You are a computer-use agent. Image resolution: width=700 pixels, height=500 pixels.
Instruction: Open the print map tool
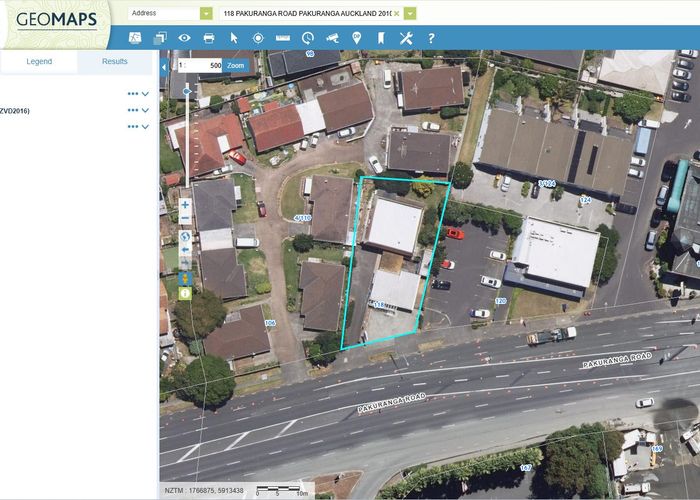coord(209,38)
